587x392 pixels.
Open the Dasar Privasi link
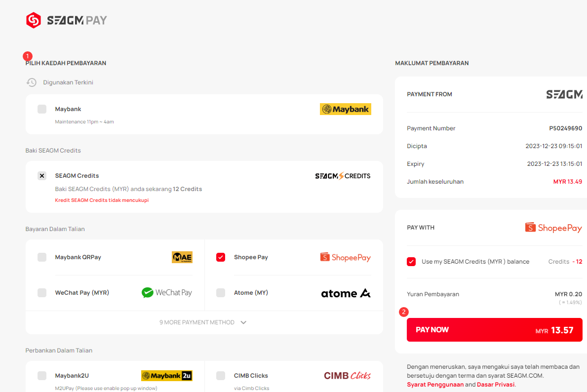click(x=496, y=385)
